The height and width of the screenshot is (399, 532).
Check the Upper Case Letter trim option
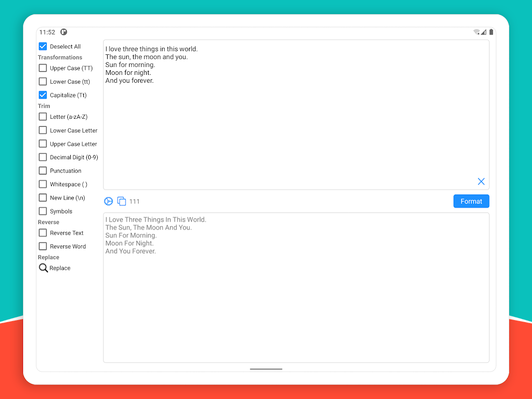coord(43,144)
